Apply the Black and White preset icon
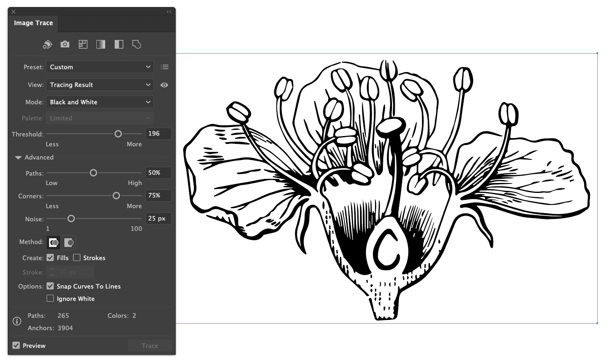Image resolution: width=606 pixels, height=364 pixels. [x=119, y=44]
